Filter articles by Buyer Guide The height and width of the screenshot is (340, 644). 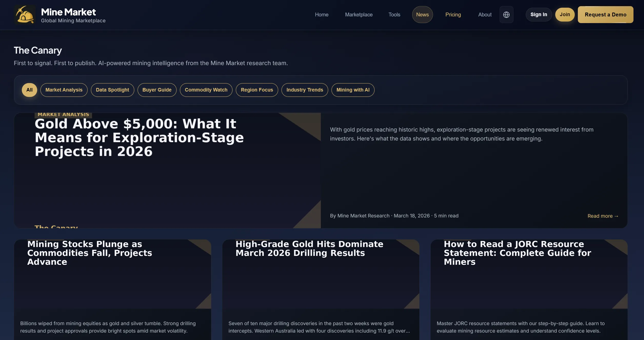(x=157, y=90)
